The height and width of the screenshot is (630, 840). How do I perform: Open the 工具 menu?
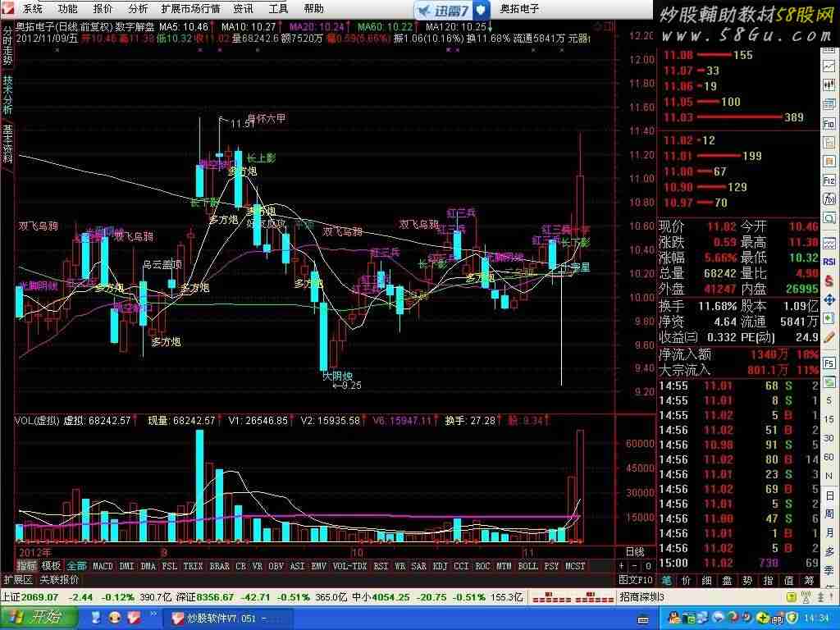click(x=278, y=8)
